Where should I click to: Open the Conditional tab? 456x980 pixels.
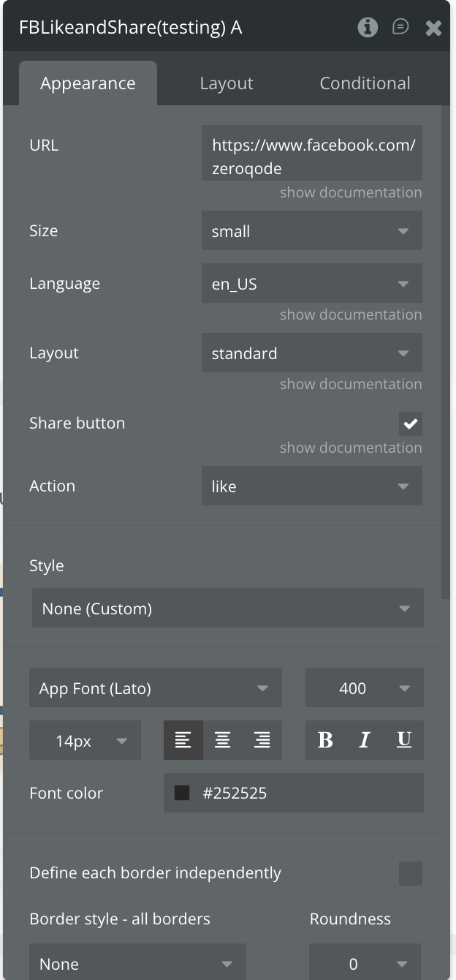(365, 83)
